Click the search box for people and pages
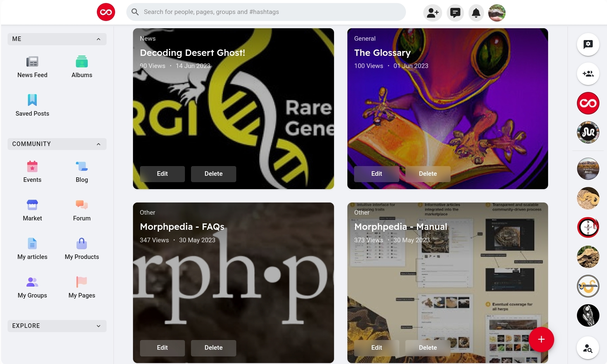Viewport: 607px width, 364px height. [x=266, y=12]
